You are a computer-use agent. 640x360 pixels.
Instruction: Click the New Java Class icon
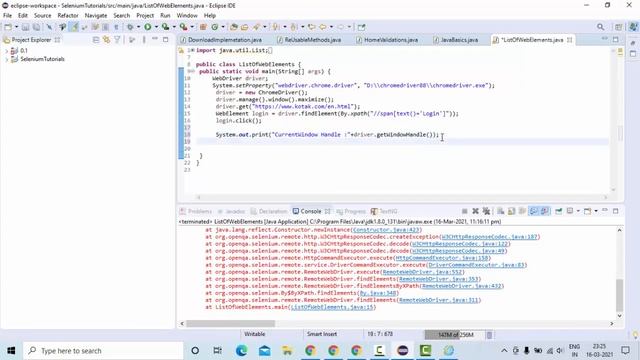point(215,27)
